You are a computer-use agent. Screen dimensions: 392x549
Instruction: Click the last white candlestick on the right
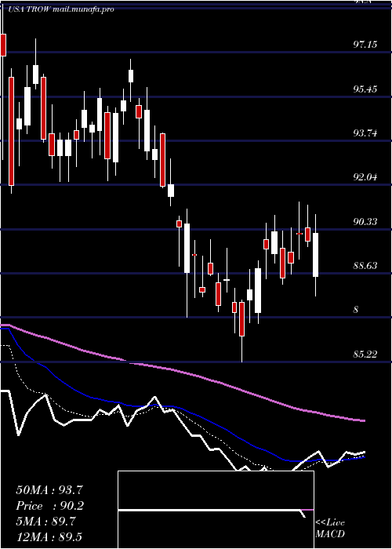[x=316, y=255]
